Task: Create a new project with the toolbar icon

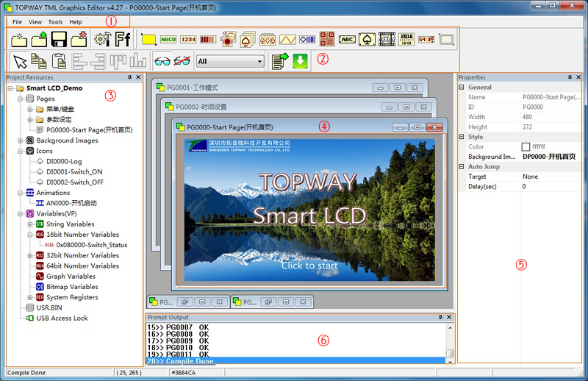Action: (x=19, y=40)
